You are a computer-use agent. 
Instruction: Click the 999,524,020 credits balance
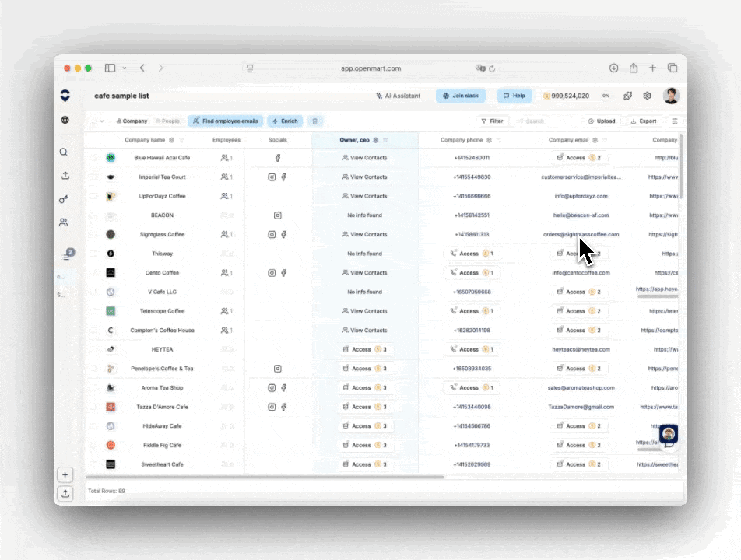click(566, 96)
